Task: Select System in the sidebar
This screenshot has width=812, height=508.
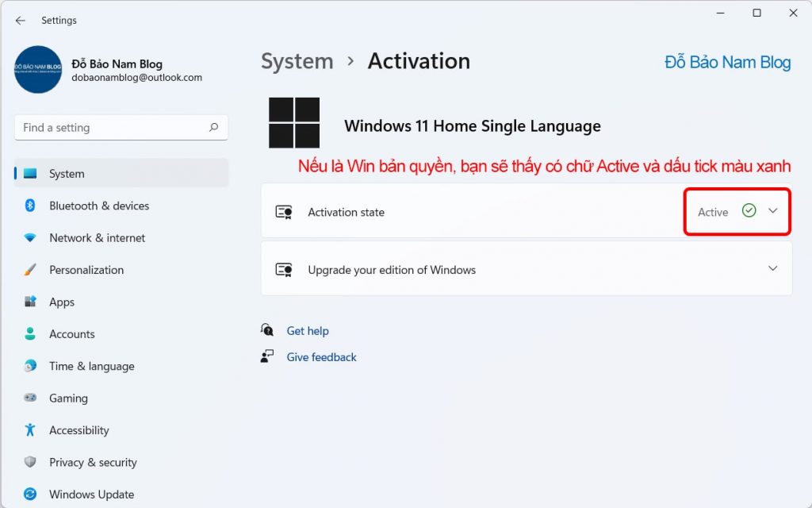Action: click(x=67, y=174)
